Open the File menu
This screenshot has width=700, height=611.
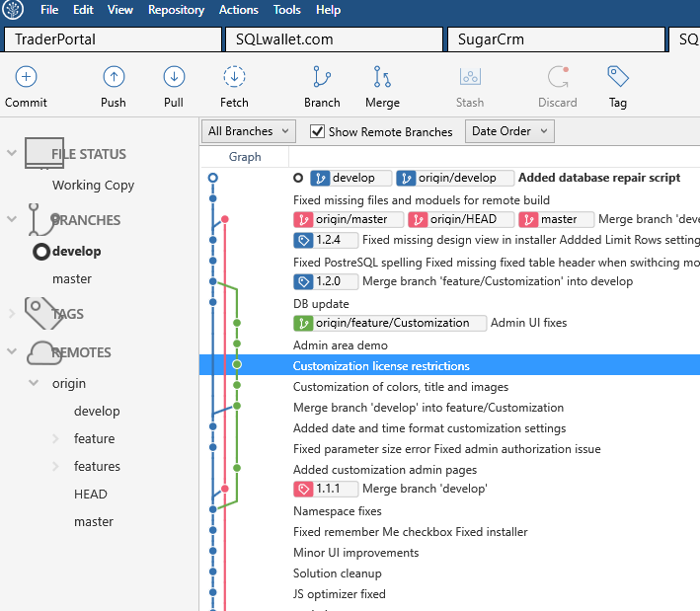(49, 10)
